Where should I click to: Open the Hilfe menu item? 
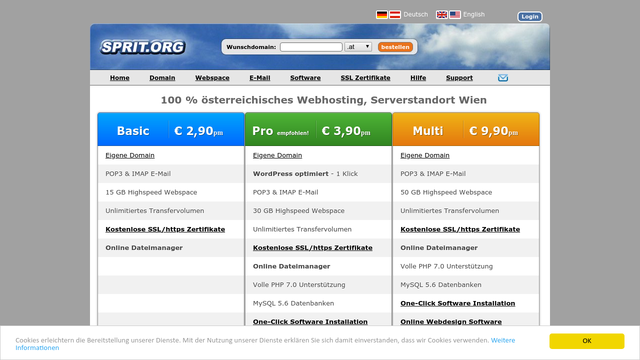pyautogui.click(x=418, y=78)
